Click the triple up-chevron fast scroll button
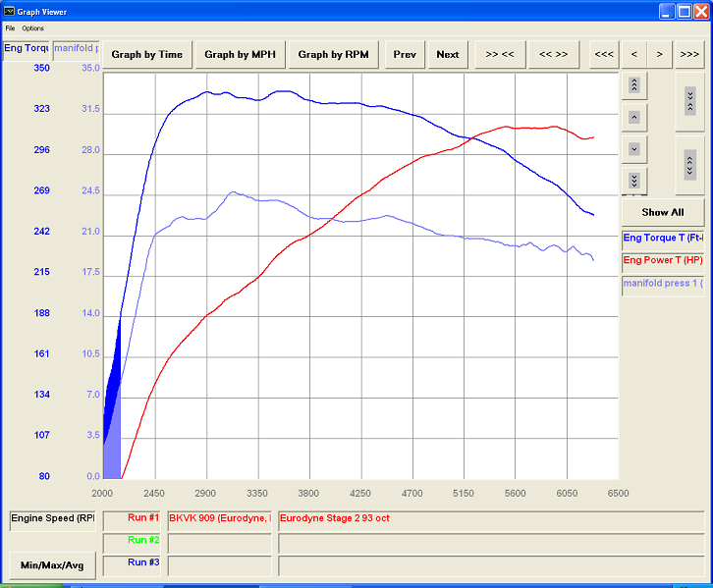This screenshot has width=713, height=588. pos(633,86)
